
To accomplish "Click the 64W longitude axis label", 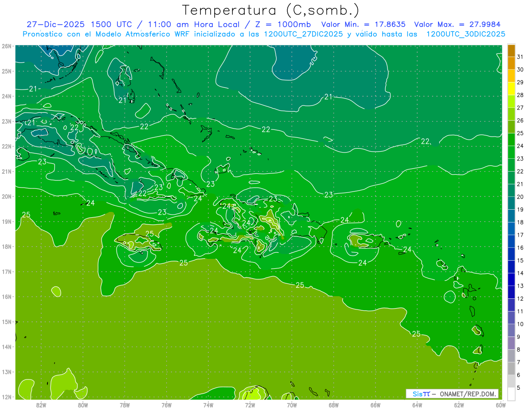I will tap(417, 405).
